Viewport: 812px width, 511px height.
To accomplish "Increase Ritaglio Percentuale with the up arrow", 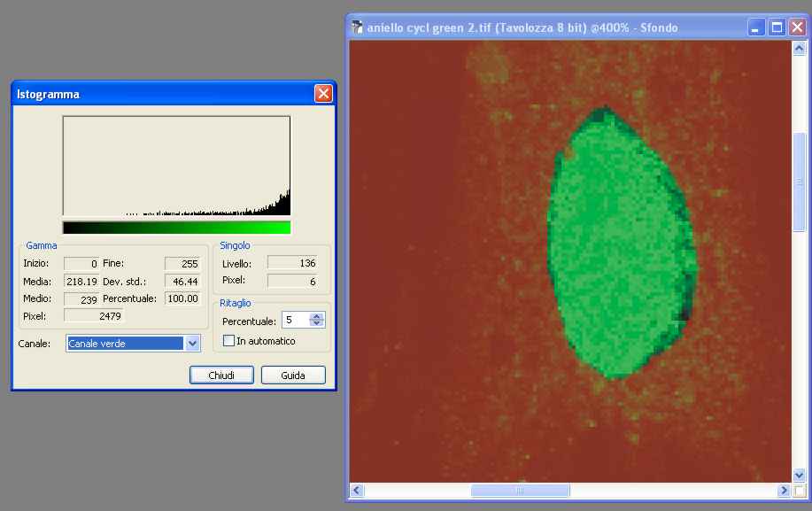I will pyautogui.click(x=317, y=317).
